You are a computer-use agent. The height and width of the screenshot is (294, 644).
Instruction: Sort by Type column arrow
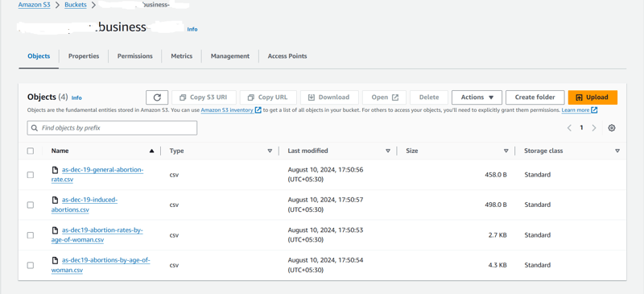pos(270,151)
